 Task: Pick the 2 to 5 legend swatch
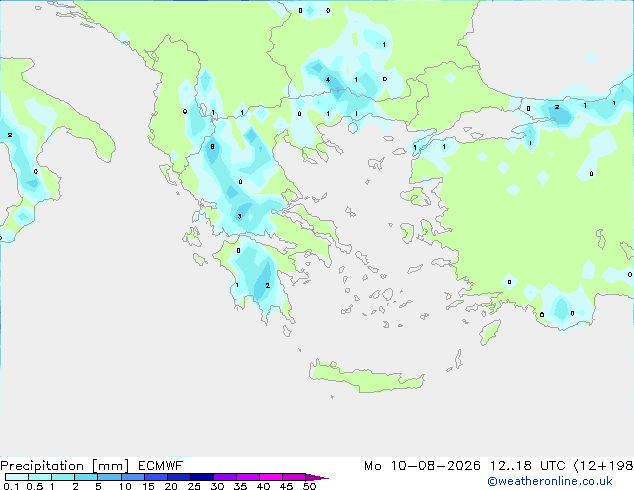pos(86,477)
